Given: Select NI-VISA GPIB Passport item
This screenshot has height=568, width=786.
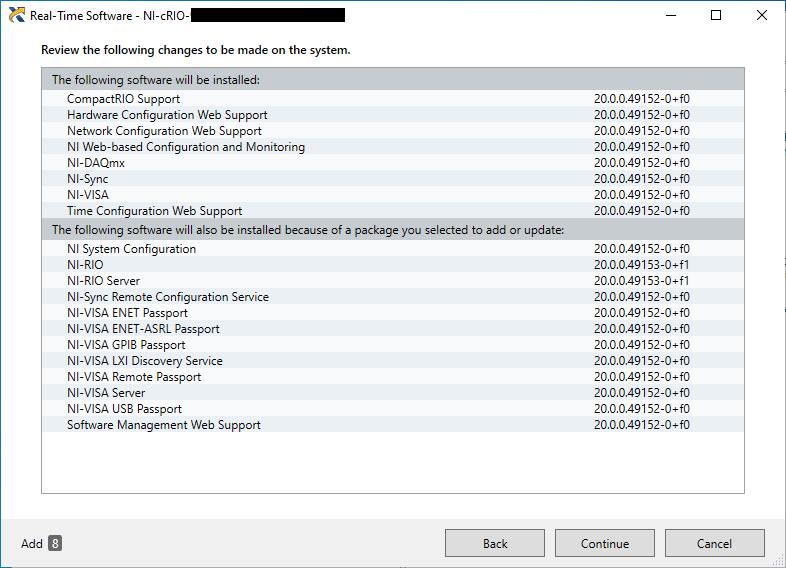Looking at the screenshot, I should tap(126, 345).
